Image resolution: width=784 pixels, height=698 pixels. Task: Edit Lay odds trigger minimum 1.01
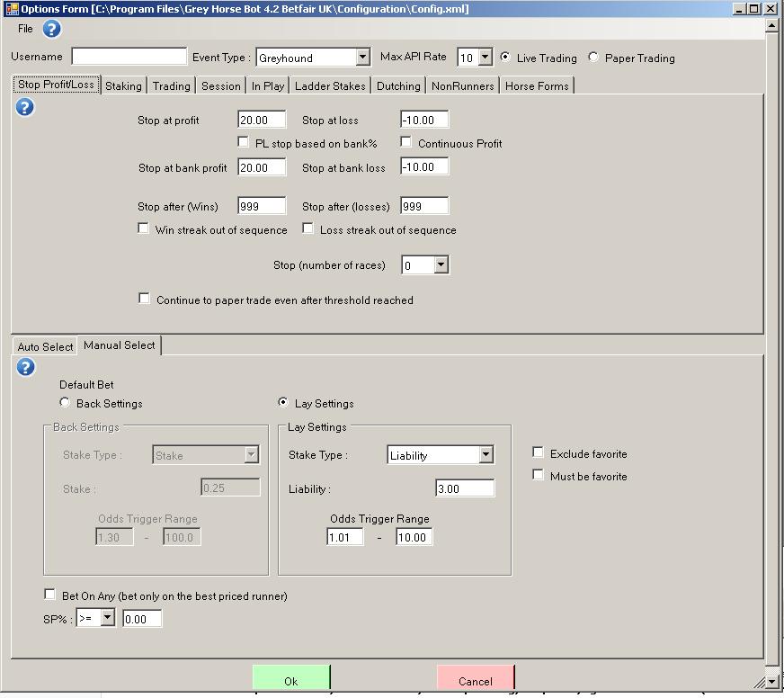tap(345, 537)
